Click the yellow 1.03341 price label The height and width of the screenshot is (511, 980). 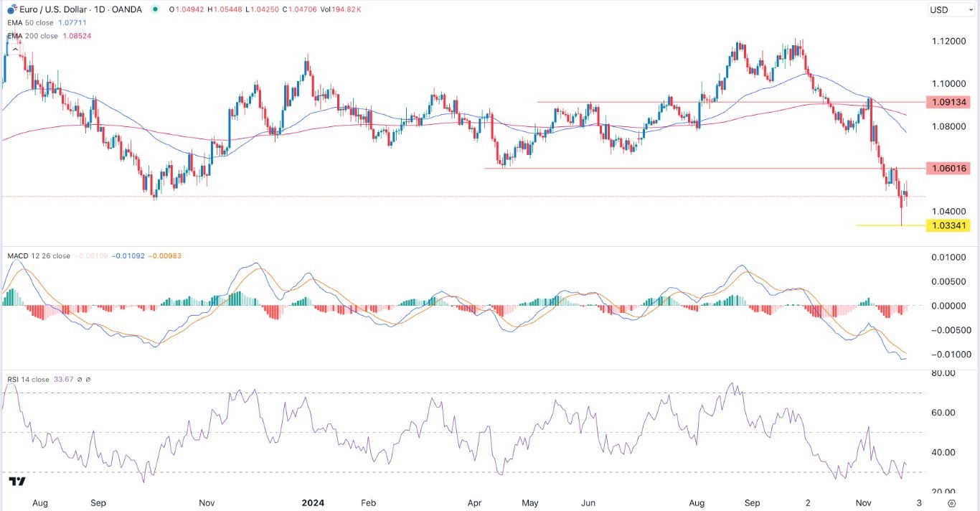pos(950,225)
